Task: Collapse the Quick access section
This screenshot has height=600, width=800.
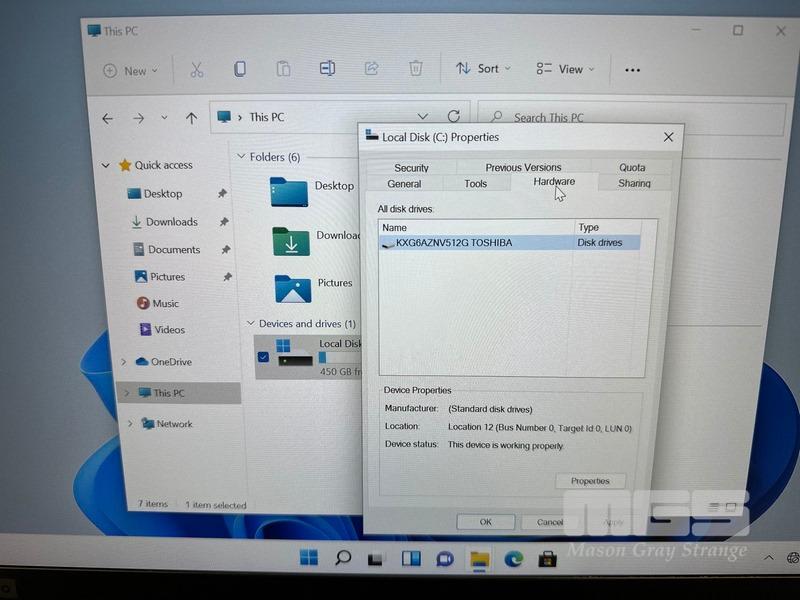Action: 107,166
